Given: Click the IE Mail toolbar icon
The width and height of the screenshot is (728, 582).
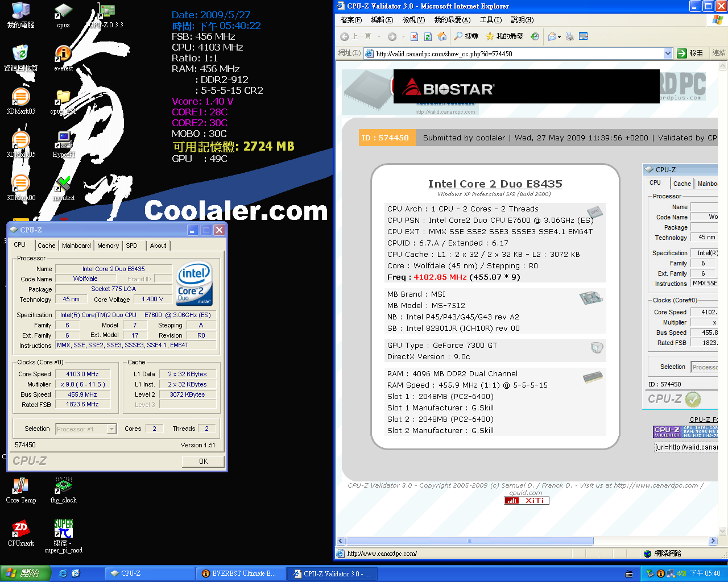Looking at the screenshot, I should tap(552, 36).
